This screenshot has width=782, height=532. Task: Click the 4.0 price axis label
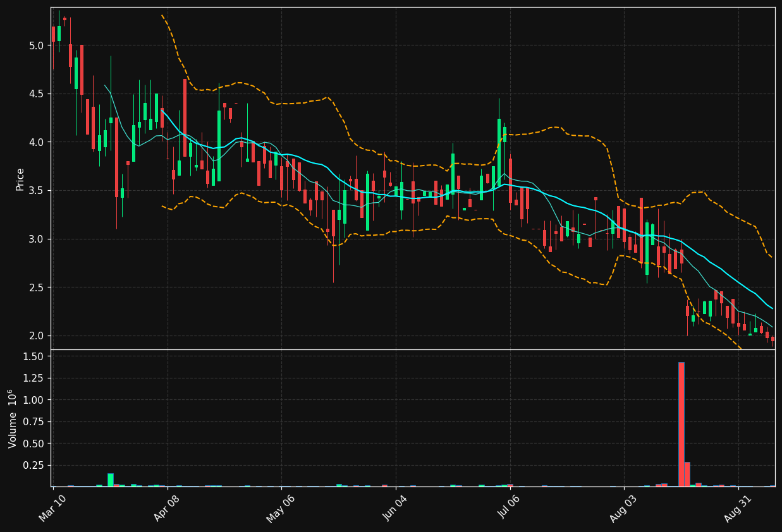click(36, 142)
